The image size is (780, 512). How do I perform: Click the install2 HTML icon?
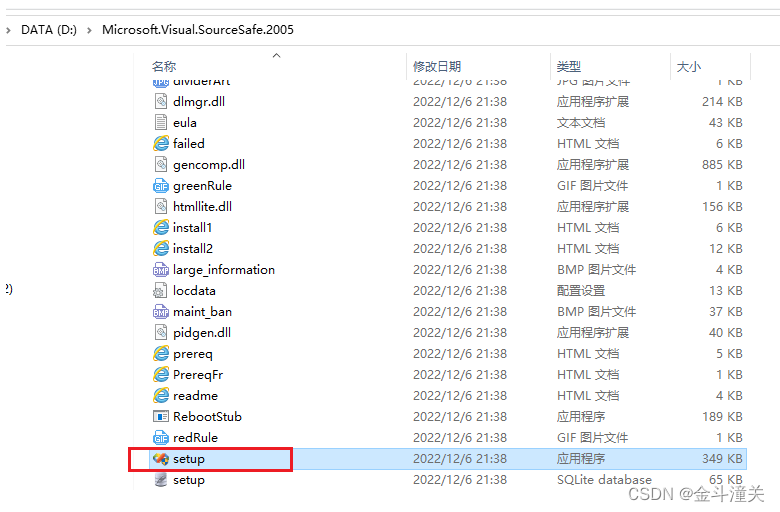pyautogui.click(x=161, y=248)
